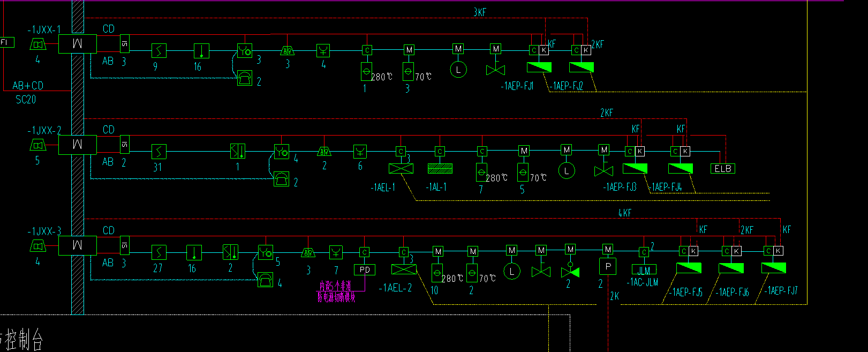Select the alarm bell symbol in -1JXX-1 row
The image size is (868, 352).
(x=288, y=50)
